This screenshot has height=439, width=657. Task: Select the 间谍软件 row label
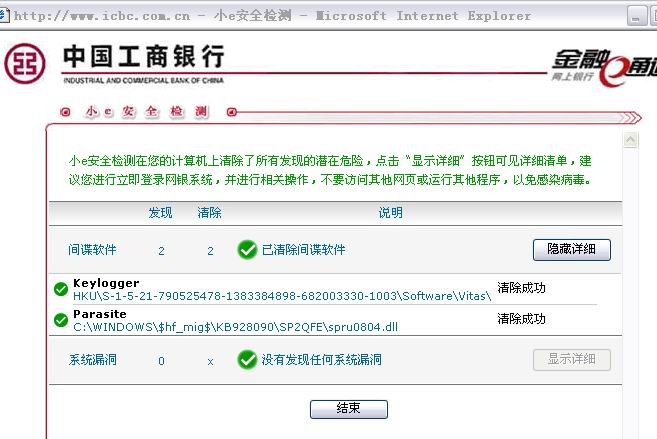point(92,250)
